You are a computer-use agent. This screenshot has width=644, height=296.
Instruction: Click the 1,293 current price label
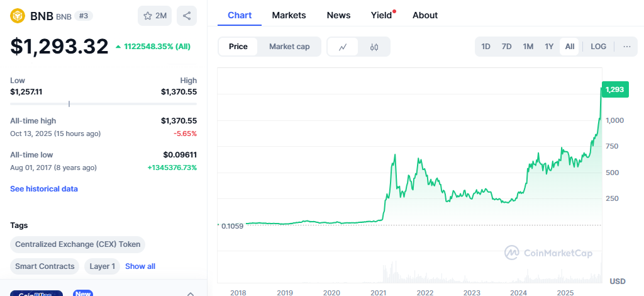click(614, 90)
